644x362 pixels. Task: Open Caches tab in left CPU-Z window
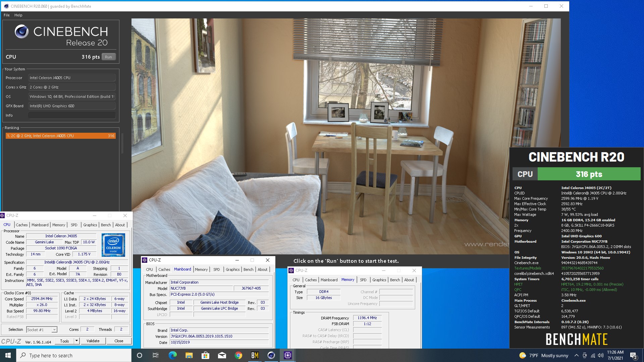(x=22, y=225)
